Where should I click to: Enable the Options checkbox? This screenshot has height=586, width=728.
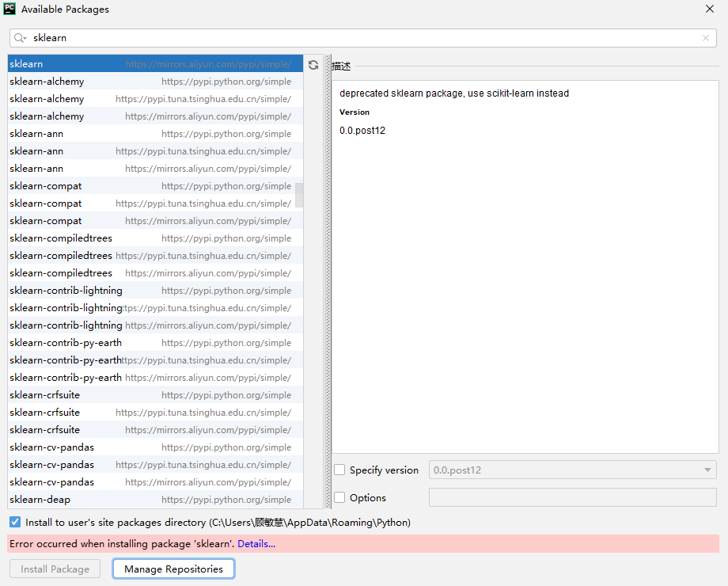tap(339, 497)
